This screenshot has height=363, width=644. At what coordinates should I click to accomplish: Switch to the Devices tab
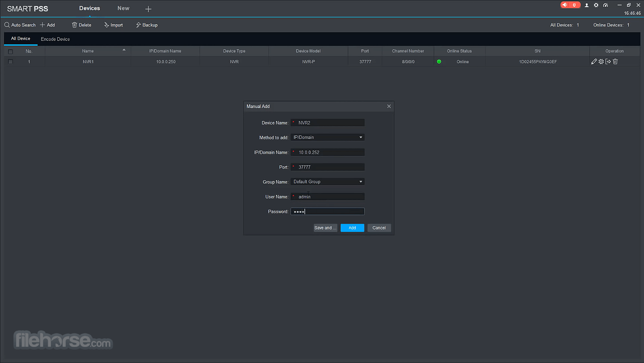point(90,8)
